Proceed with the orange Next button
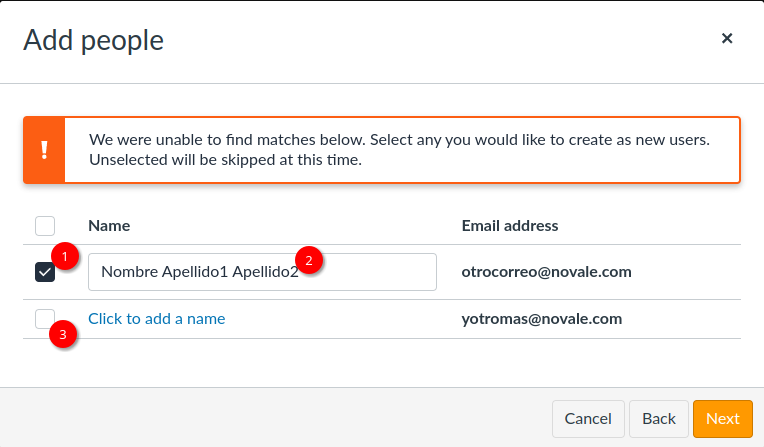 tap(722, 419)
